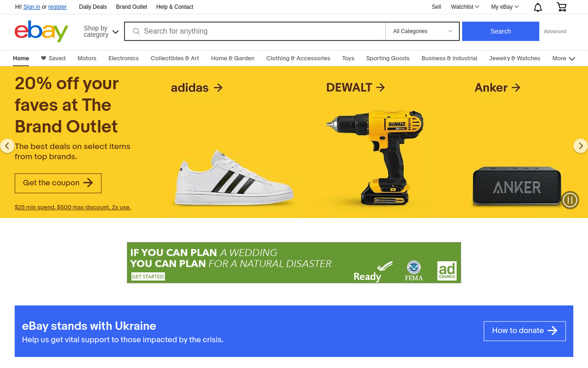The width and height of the screenshot is (588, 368).
Task: Click the Anker brand link
Action: (x=498, y=87)
